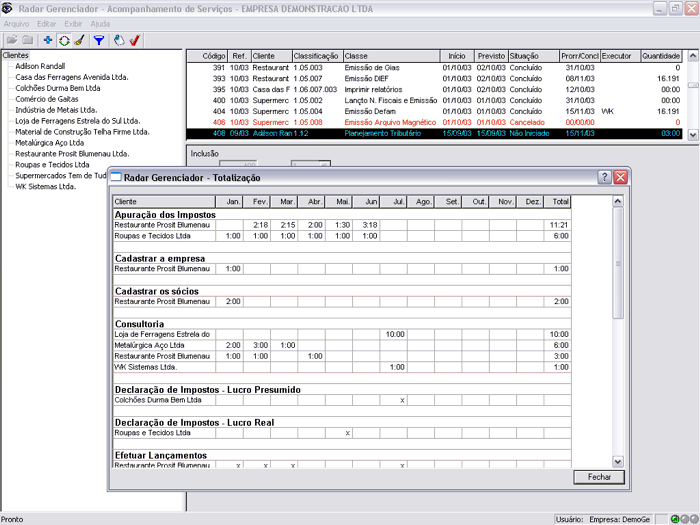The width and height of the screenshot is (700, 525).
Task: Click the circular arrows refresh icon
Action: click(x=63, y=40)
